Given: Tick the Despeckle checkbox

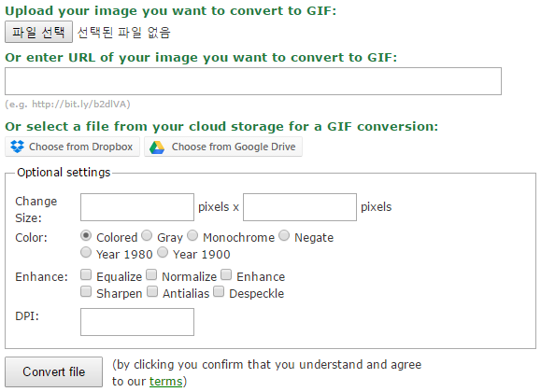Looking at the screenshot, I should [x=219, y=292].
